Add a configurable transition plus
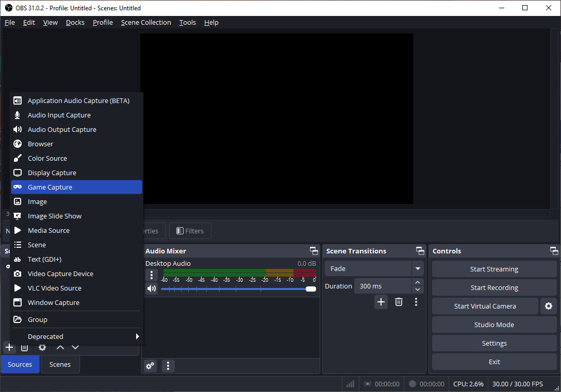The width and height of the screenshot is (561, 392). (x=381, y=302)
